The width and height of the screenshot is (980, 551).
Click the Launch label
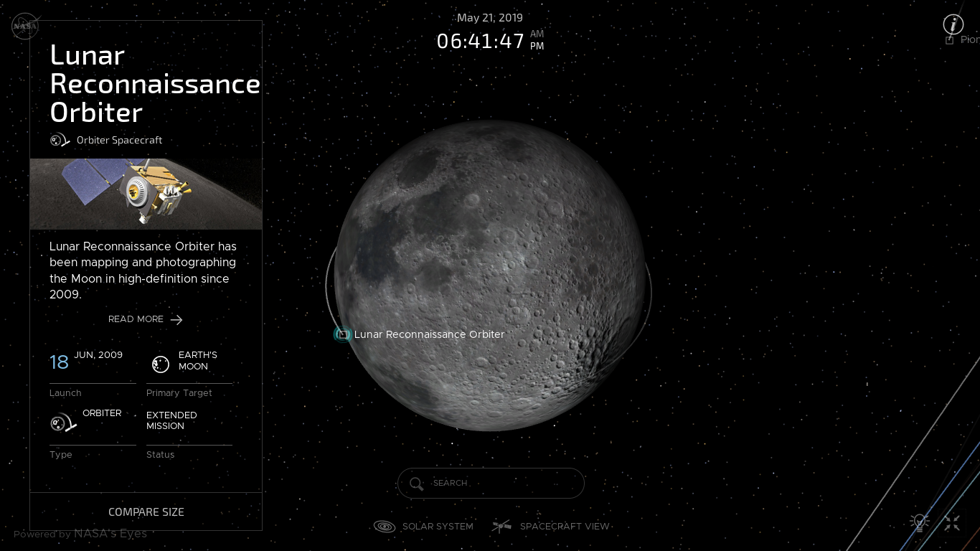(x=65, y=393)
